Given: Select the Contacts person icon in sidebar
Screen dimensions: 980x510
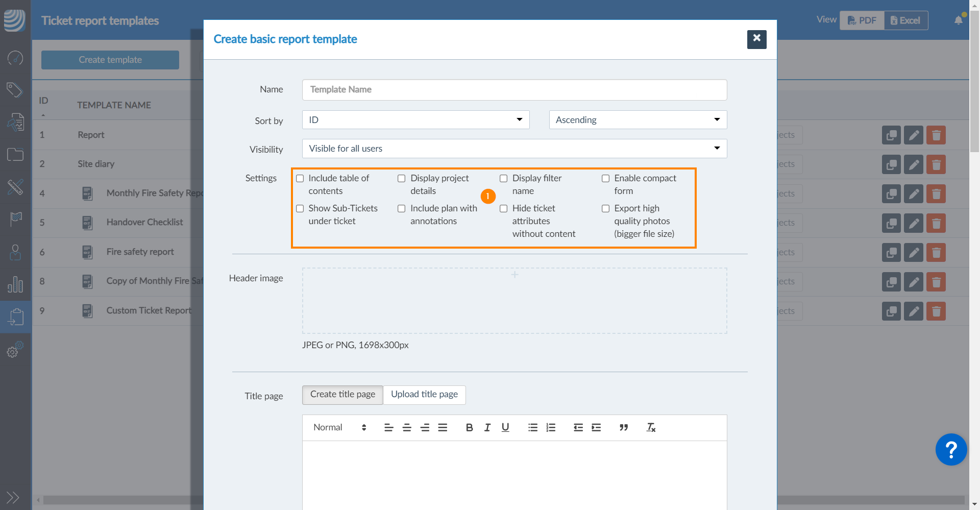Looking at the screenshot, I should coord(15,252).
